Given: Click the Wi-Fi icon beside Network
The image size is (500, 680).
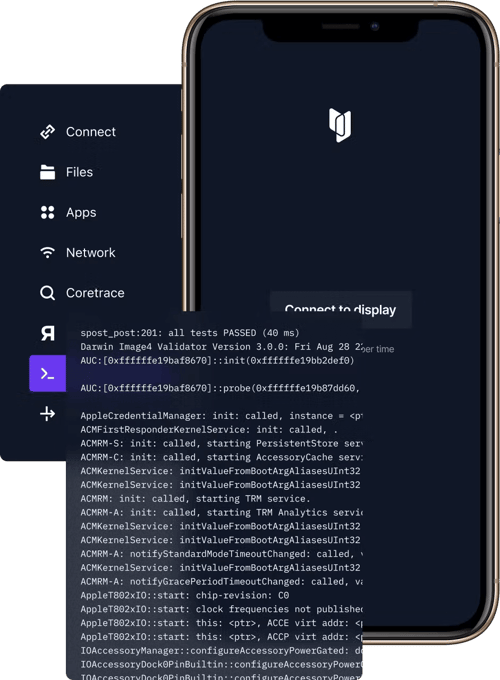Looking at the screenshot, I should pyautogui.click(x=47, y=252).
